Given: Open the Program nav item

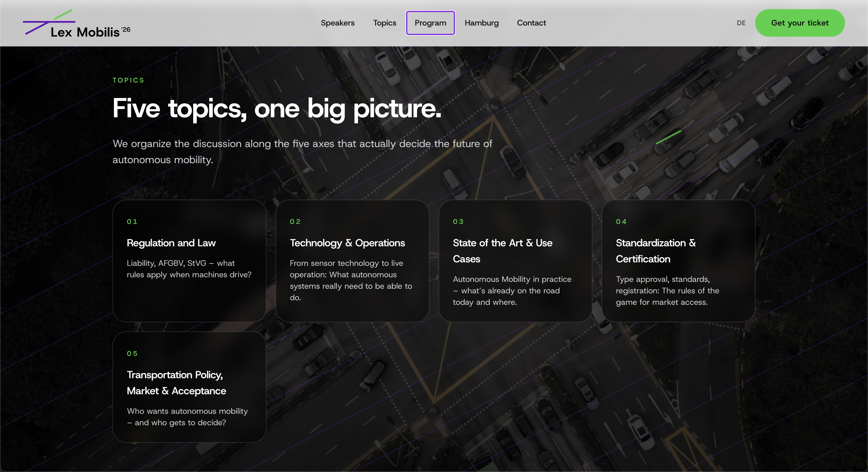Looking at the screenshot, I should 430,23.
